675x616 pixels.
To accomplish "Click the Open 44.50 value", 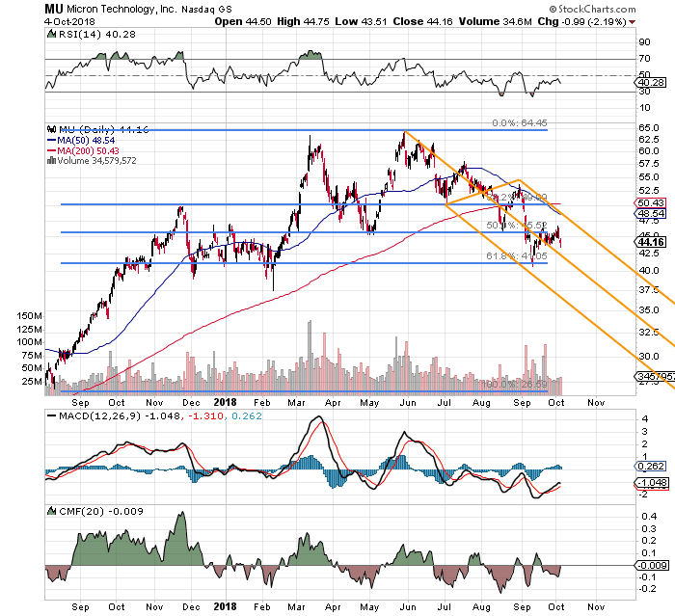I will coord(243,21).
